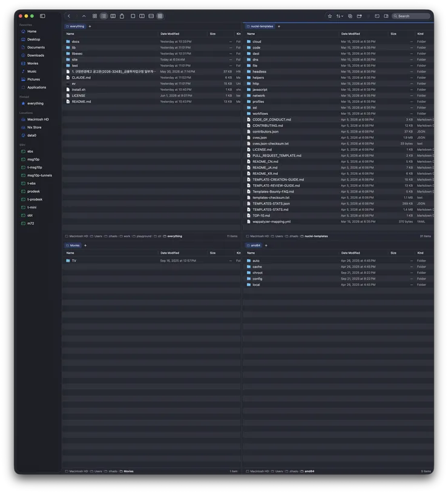Open Downloads in the sidebar

(x=36, y=55)
